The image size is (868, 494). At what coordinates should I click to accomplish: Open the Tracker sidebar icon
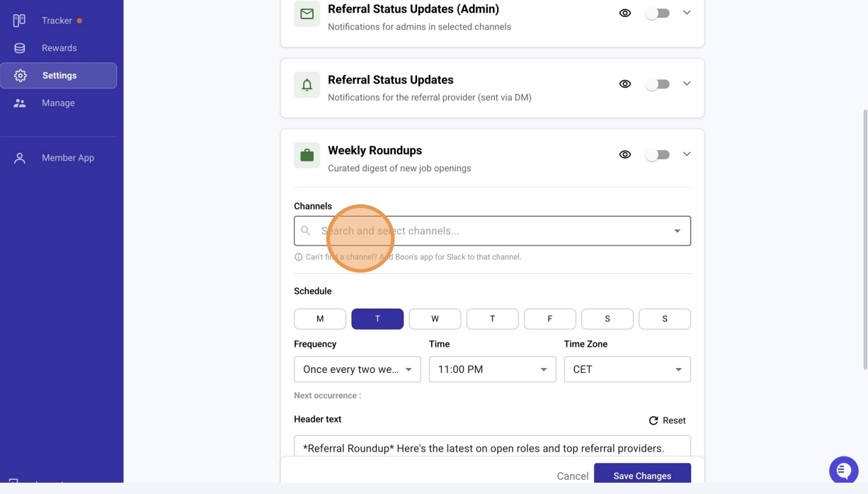pos(19,21)
